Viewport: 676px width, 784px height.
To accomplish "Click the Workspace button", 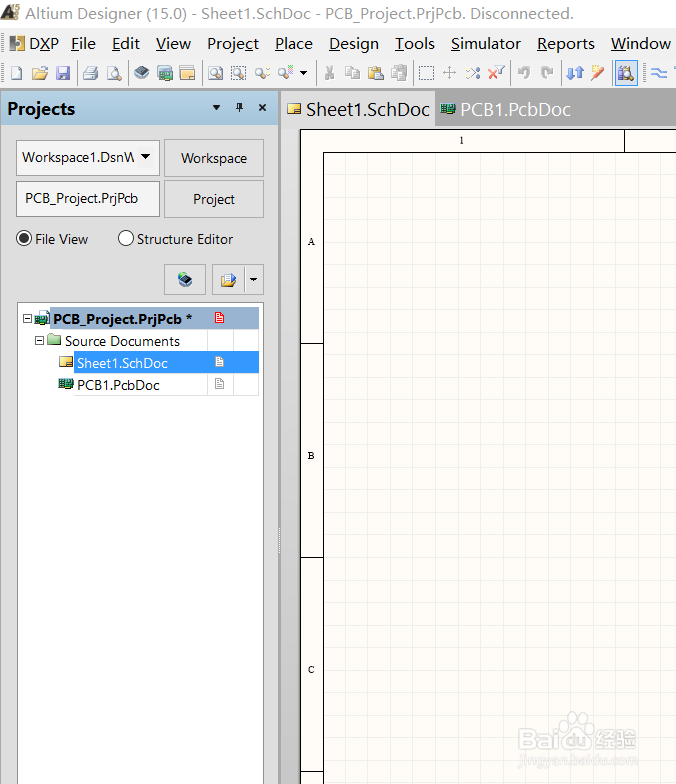I will click(214, 158).
